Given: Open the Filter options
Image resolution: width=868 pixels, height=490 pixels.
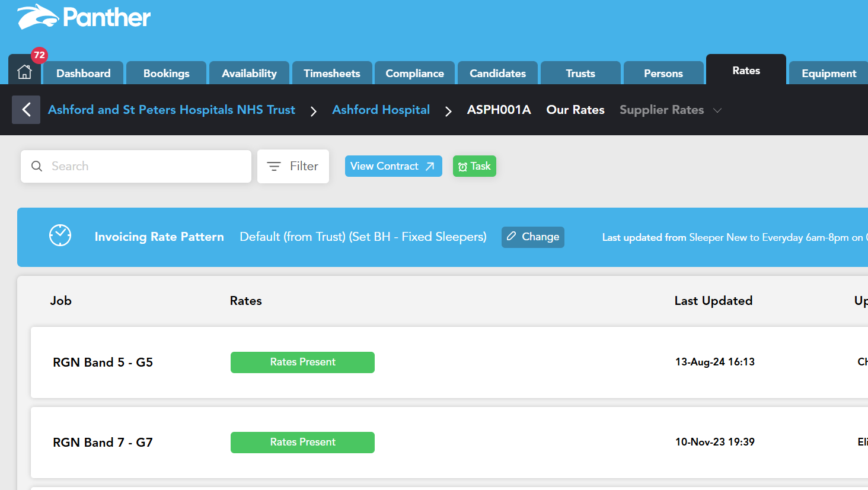Looking at the screenshot, I should click(x=293, y=166).
